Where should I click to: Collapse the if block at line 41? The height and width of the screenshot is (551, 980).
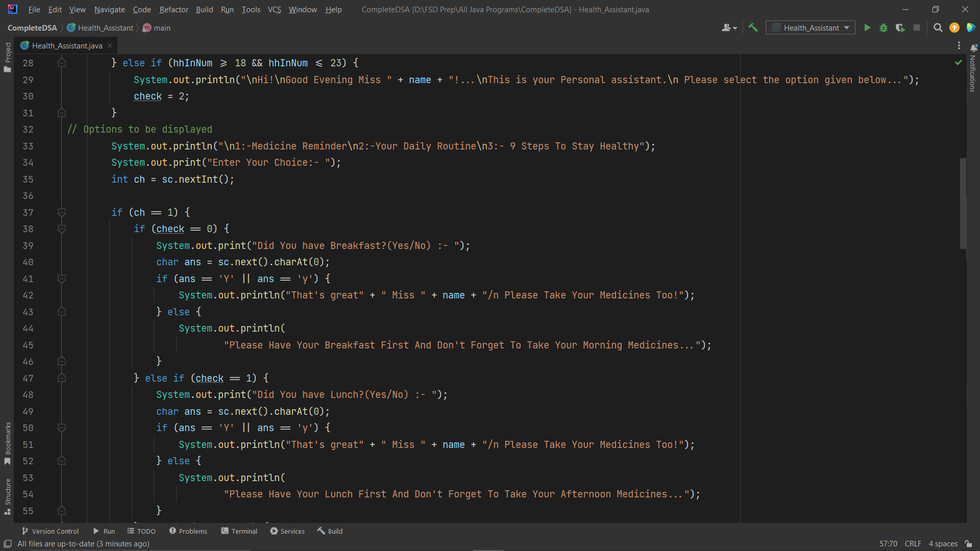click(62, 279)
